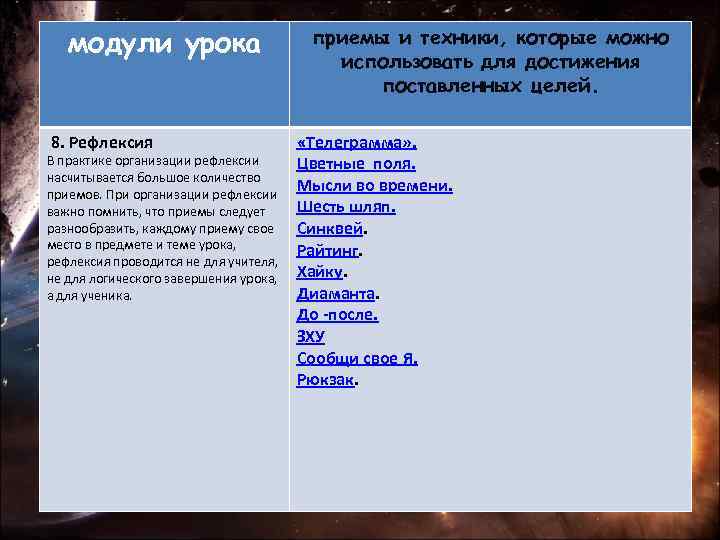The width and height of the screenshot is (720, 540).
Task: Follow the Мысли во времени link
Action: point(374,186)
